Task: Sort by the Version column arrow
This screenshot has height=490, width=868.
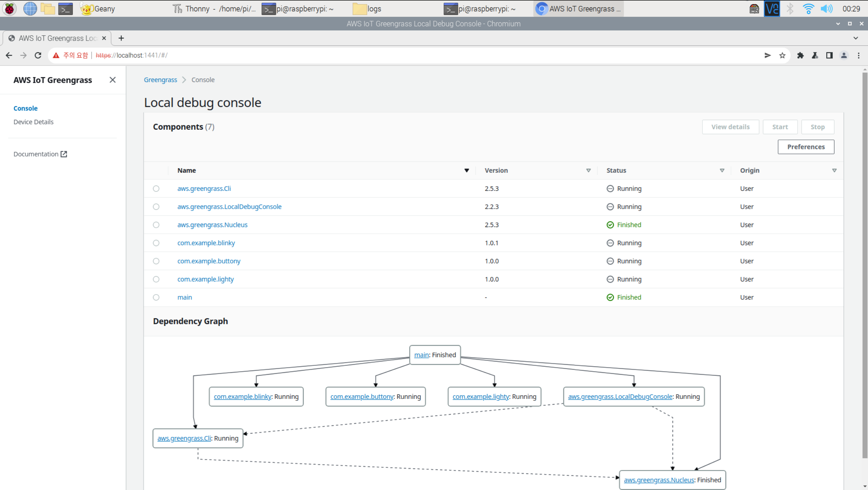Action: [588, 170]
